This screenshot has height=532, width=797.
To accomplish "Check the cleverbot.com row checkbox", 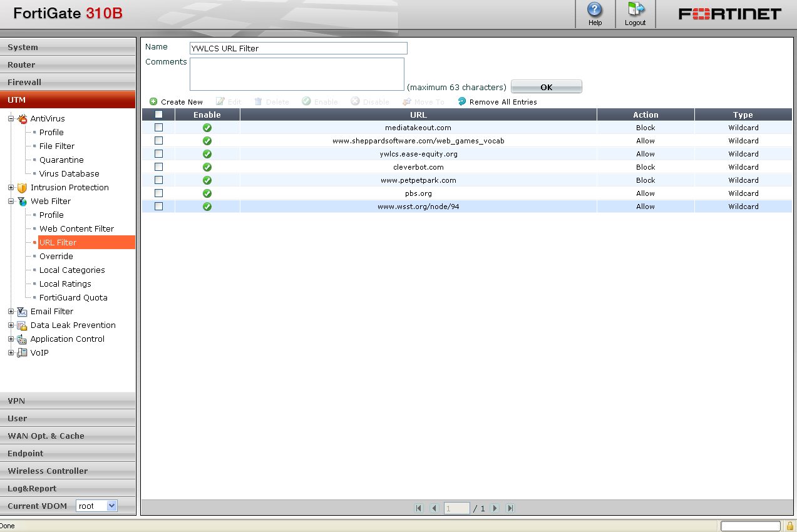I will [x=158, y=166].
